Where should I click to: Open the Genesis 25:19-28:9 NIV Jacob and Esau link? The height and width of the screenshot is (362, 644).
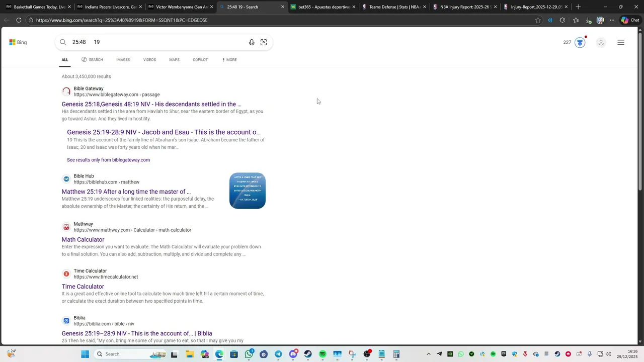coord(164,132)
